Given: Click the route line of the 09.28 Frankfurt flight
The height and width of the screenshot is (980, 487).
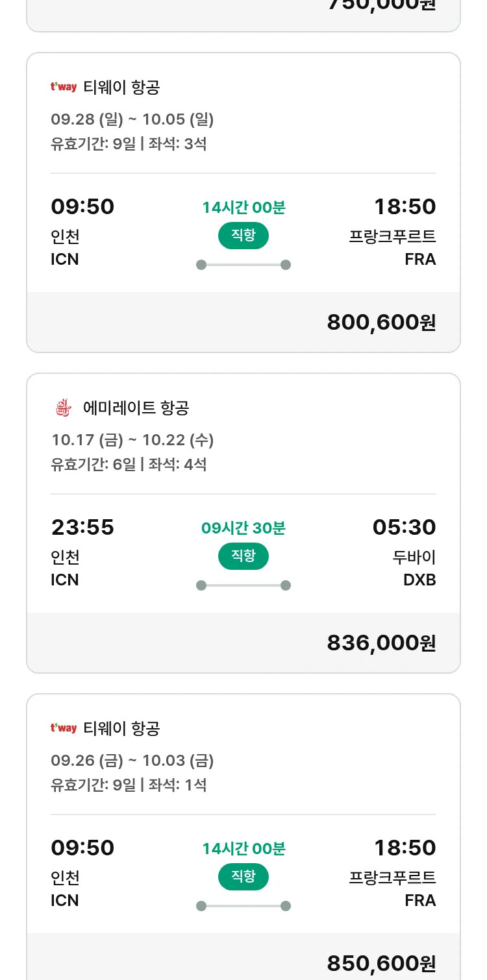Looking at the screenshot, I should pyautogui.click(x=243, y=265).
